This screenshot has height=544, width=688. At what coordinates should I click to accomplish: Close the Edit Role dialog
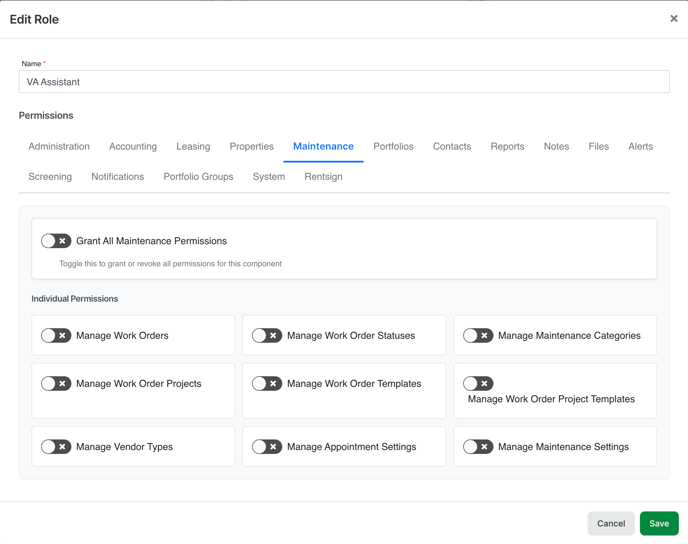pos(673,18)
